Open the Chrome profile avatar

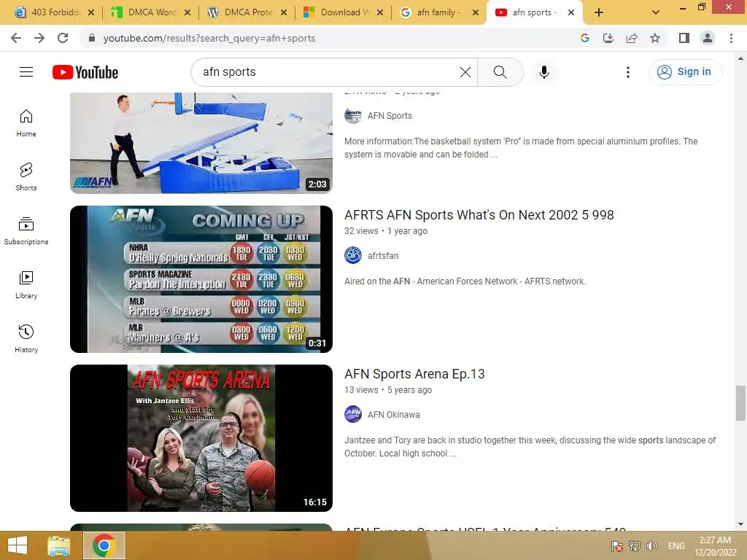coord(708,38)
